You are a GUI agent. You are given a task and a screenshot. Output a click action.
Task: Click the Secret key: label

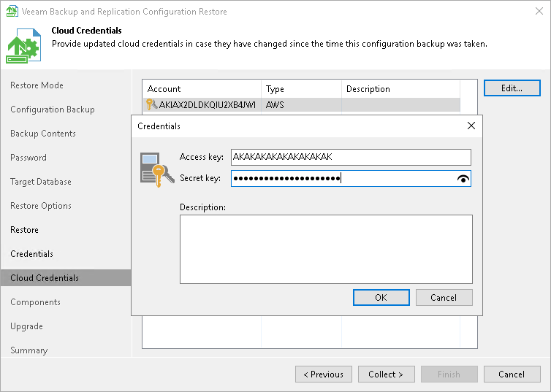click(x=200, y=178)
